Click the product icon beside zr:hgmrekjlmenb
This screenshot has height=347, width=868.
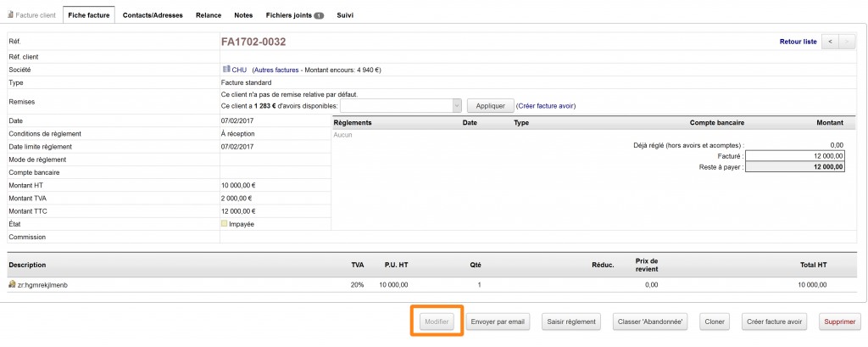coord(12,285)
